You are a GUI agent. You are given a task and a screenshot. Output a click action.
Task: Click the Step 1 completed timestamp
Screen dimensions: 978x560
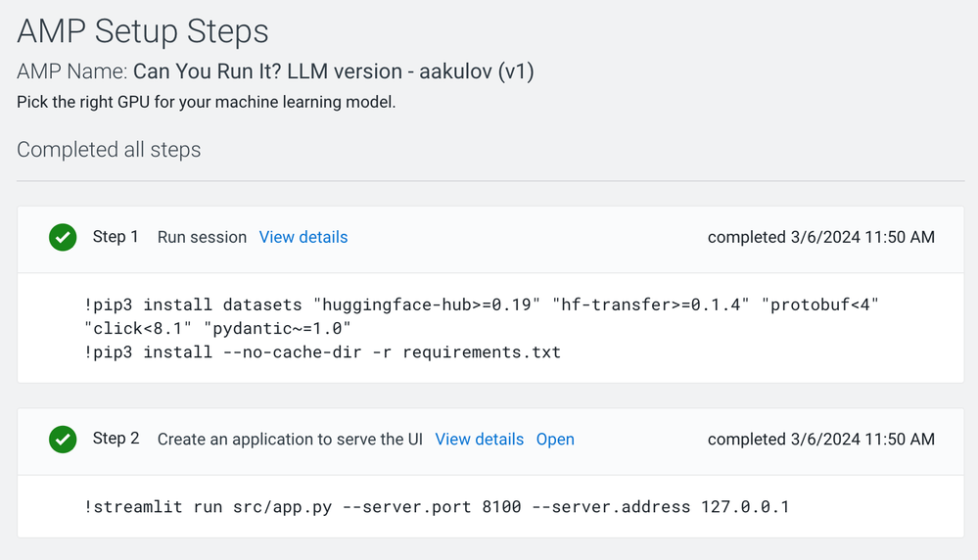click(x=820, y=237)
